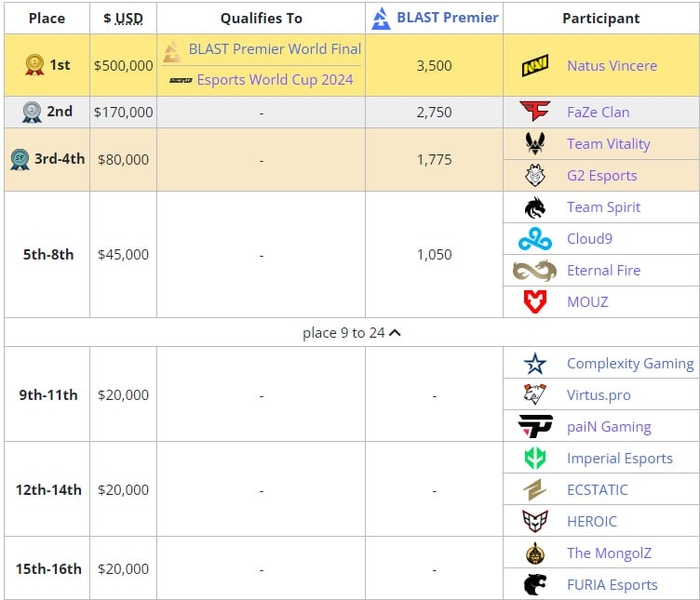Screen dimensions: 700x600
Task: Click the BLAST Premier header logo
Action: coord(381,18)
